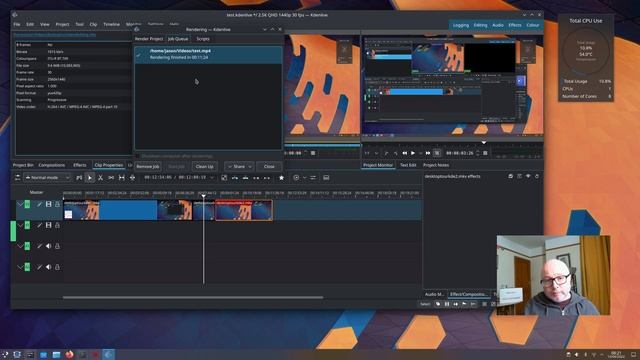The height and width of the screenshot is (360, 640).
Task: Select the orange-outlined clip in timeline
Action: pos(244,210)
